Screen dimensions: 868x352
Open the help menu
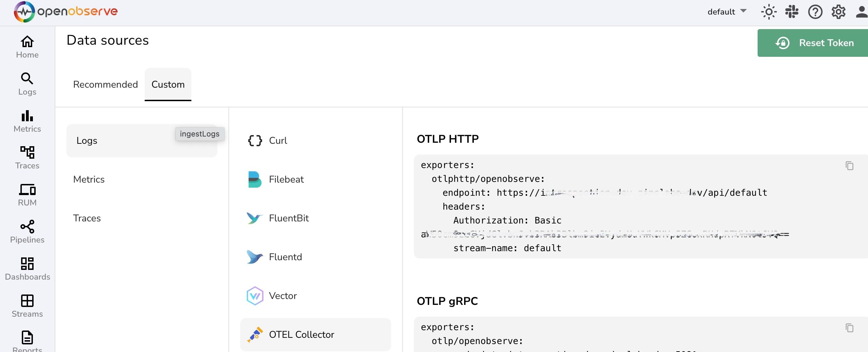tap(815, 12)
